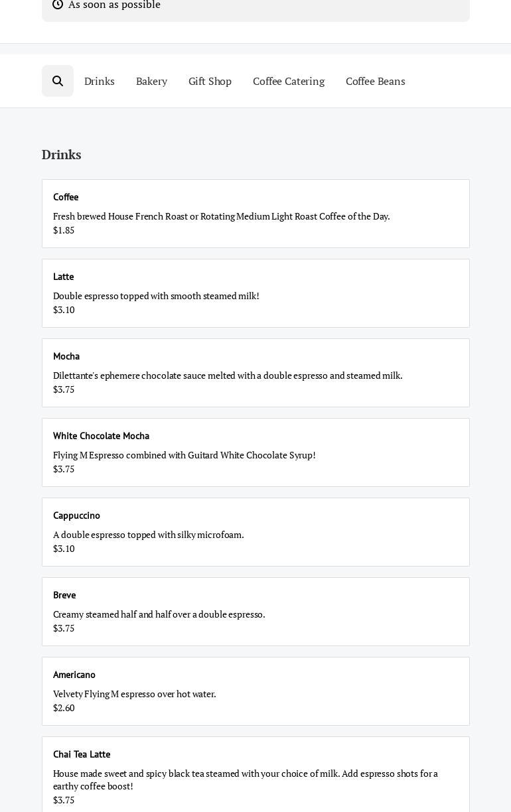Viewport: 511px width, 812px height.
Task: Select the Coffee menu item card
Action: click(x=256, y=214)
